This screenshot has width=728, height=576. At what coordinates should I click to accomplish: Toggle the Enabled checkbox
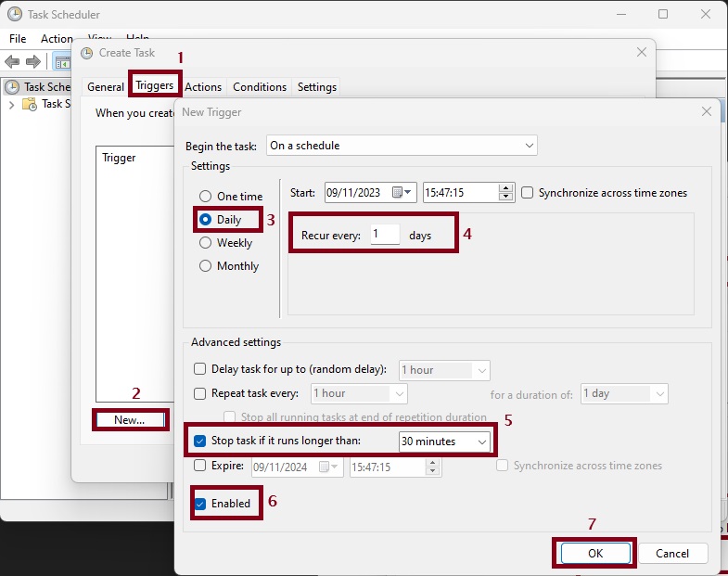200,504
